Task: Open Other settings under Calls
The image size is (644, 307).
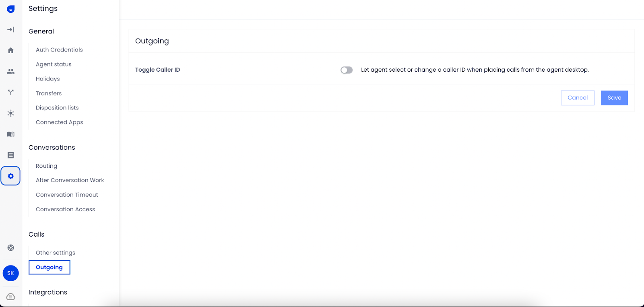Action: click(56, 253)
